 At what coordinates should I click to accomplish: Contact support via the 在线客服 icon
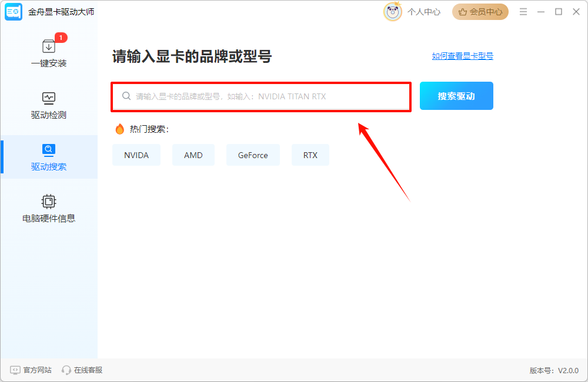tap(65, 370)
